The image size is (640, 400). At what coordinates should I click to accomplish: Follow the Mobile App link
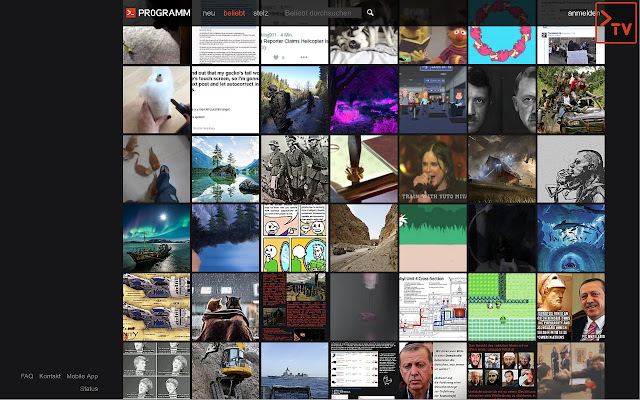coord(82,376)
